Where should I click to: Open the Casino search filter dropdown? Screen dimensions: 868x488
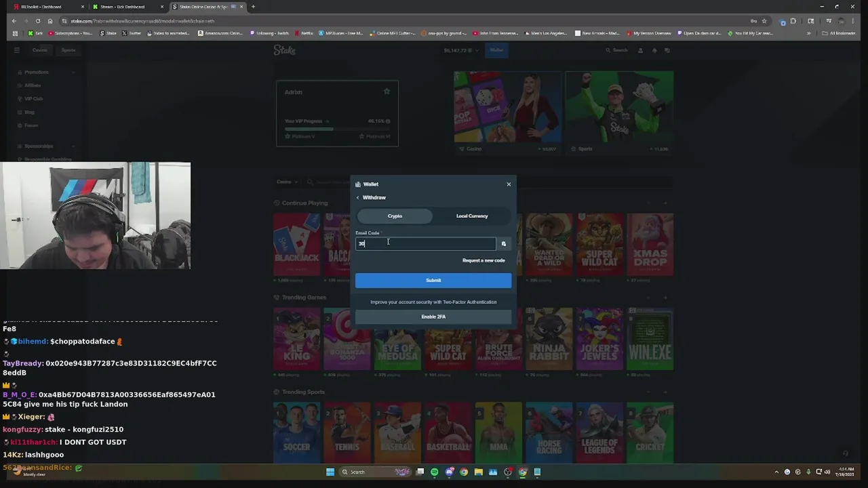tap(287, 182)
